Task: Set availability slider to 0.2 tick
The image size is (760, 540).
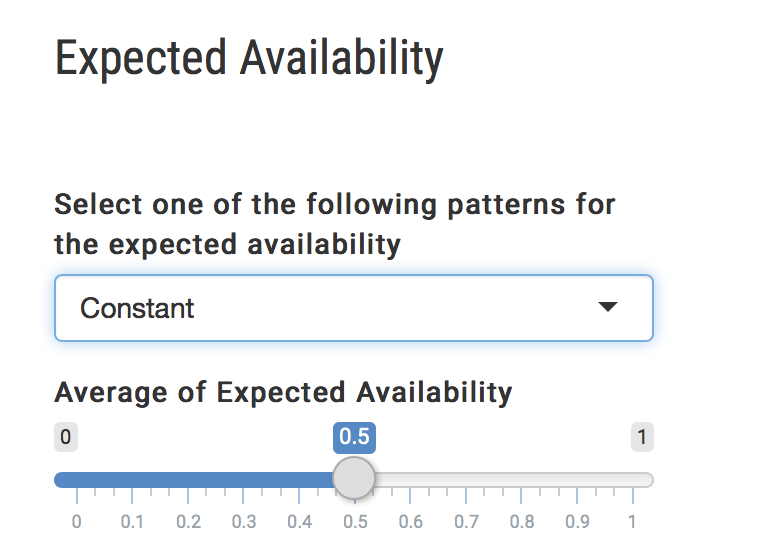Action: (188, 521)
